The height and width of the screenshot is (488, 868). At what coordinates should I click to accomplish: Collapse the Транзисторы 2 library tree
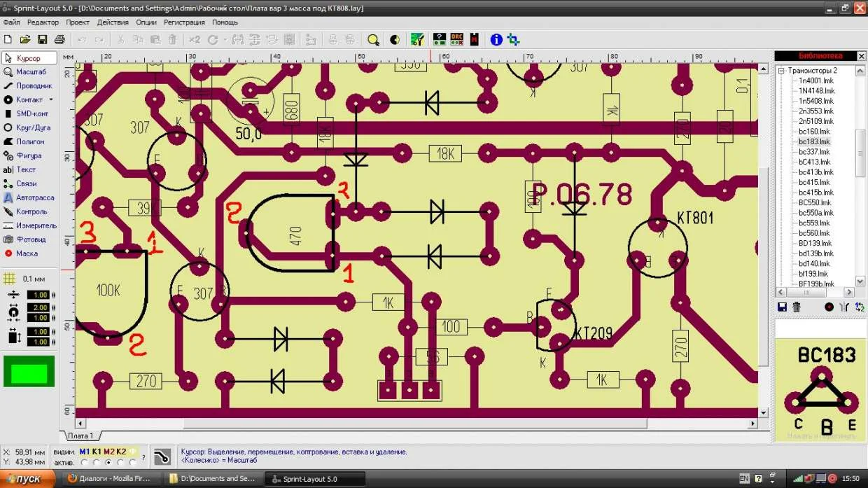[781, 71]
